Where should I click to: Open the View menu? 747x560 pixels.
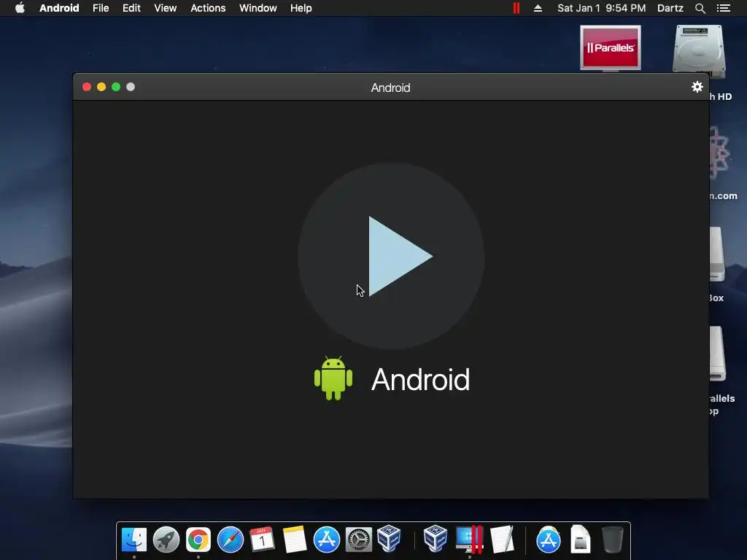coord(166,8)
